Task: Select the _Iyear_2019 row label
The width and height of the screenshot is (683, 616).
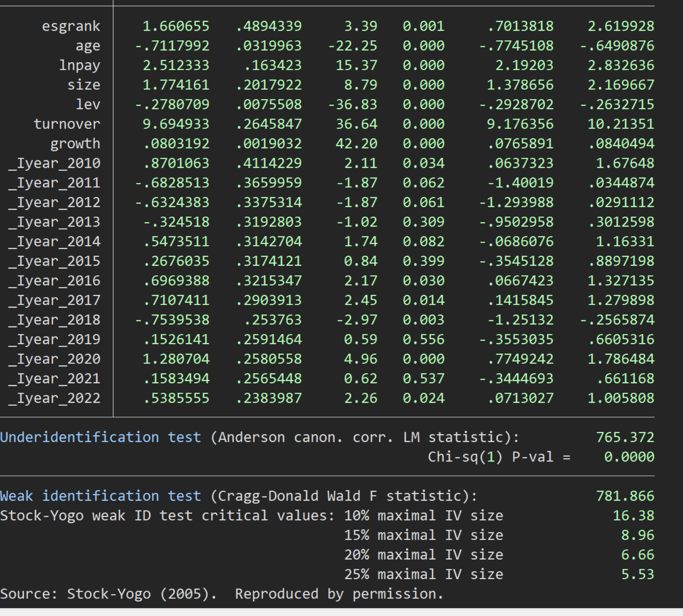Action: (x=54, y=339)
